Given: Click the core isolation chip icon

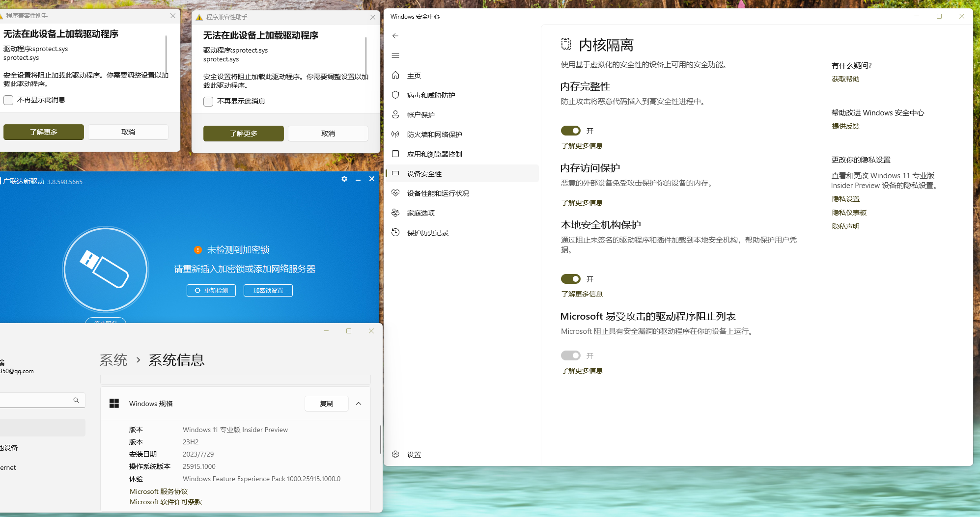Looking at the screenshot, I should click(x=566, y=44).
